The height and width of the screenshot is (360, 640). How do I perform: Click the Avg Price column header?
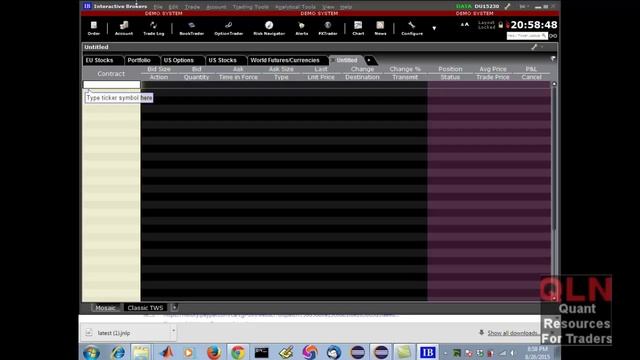point(493,69)
